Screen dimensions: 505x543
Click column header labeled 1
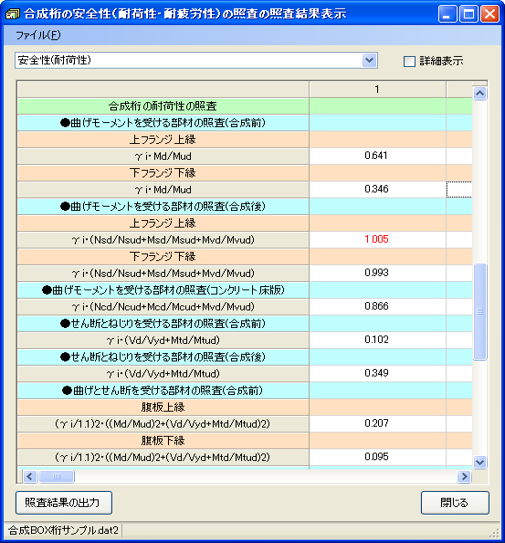377,89
